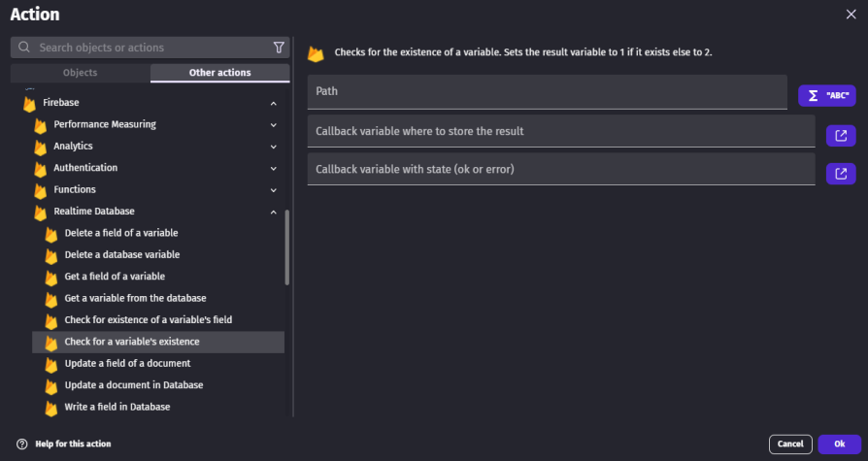Open variable picker for result callback variable
Image resolution: width=868 pixels, height=461 pixels.
tap(841, 136)
